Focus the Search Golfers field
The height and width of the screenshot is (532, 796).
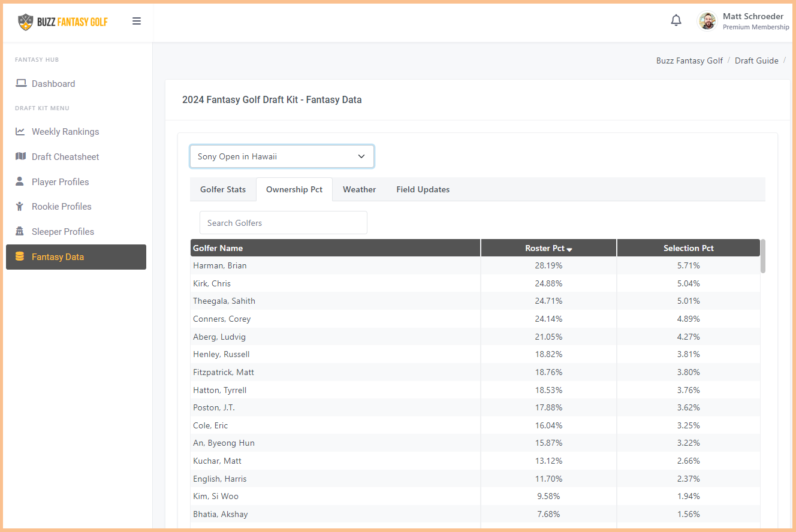click(284, 222)
